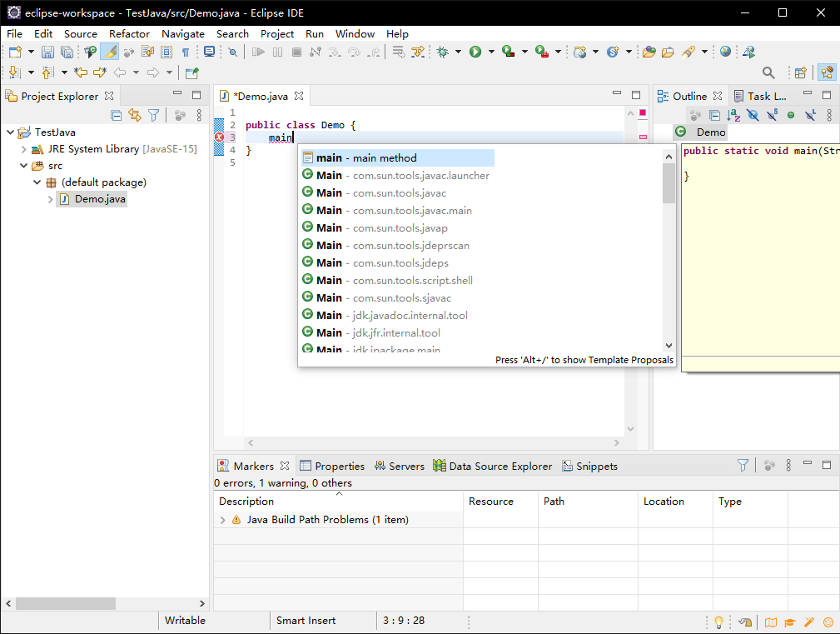Click the Open Web Browser globe icon
840x634 pixels.
(x=725, y=52)
